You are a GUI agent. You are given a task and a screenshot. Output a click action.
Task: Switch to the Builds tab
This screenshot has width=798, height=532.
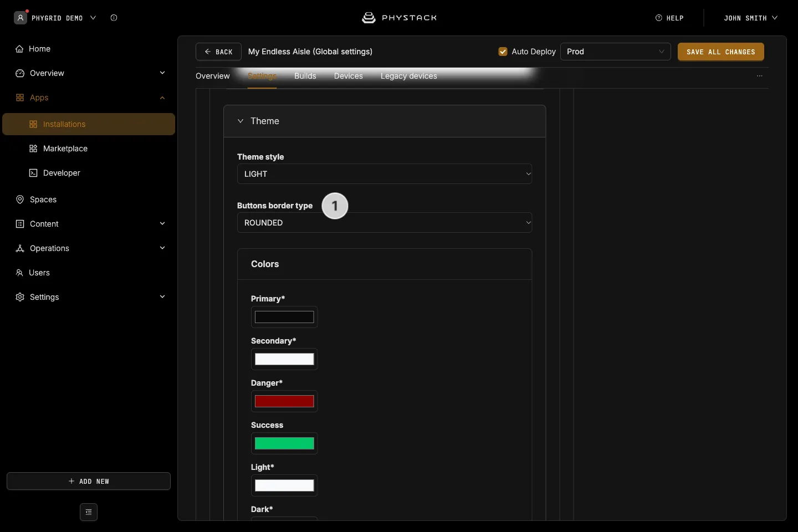[305, 76]
